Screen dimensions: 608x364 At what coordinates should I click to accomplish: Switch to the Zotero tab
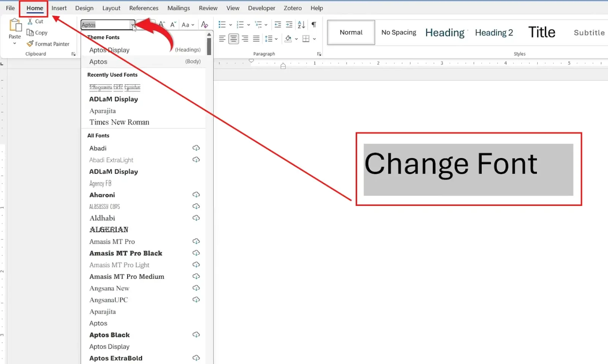coord(293,8)
